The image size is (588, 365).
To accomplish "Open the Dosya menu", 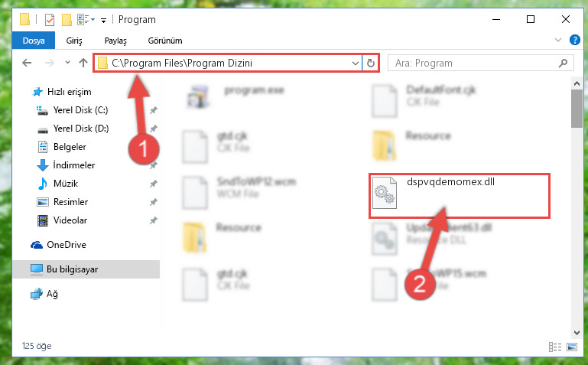I will [34, 41].
